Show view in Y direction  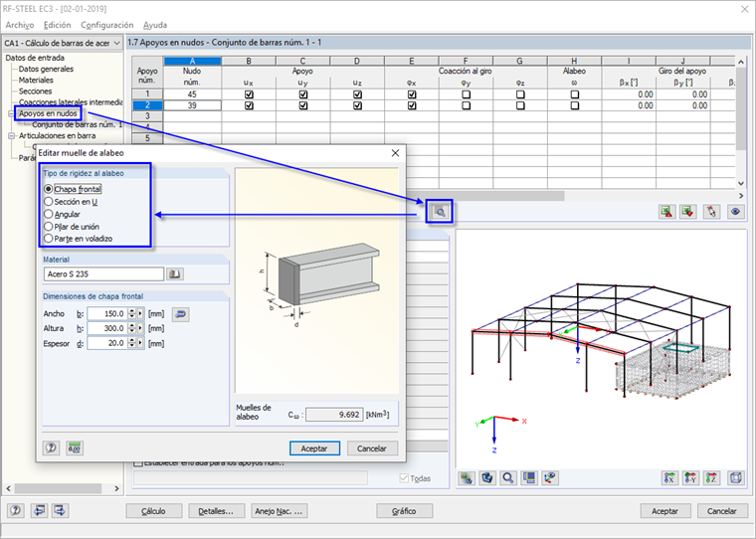point(691,477)
